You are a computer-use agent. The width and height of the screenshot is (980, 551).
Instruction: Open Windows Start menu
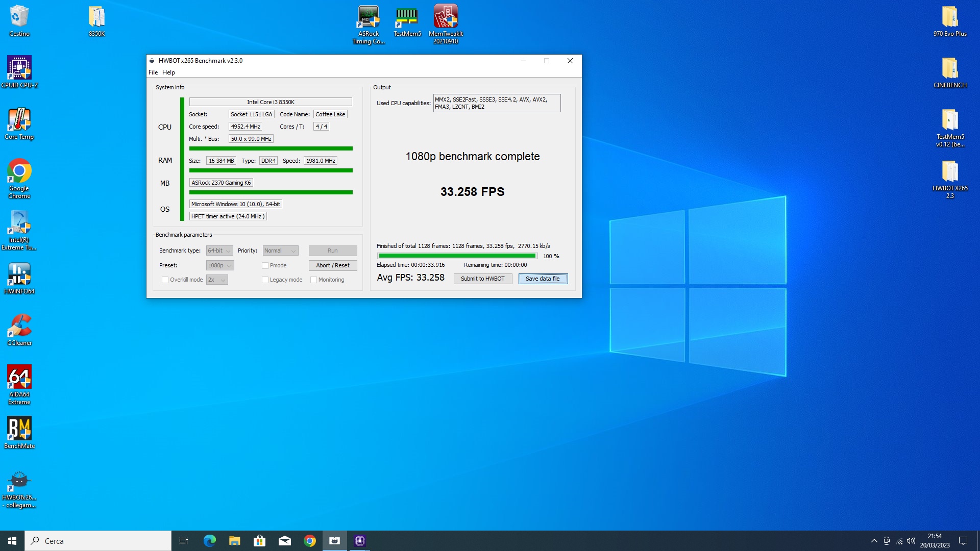(x=12, y=541)
